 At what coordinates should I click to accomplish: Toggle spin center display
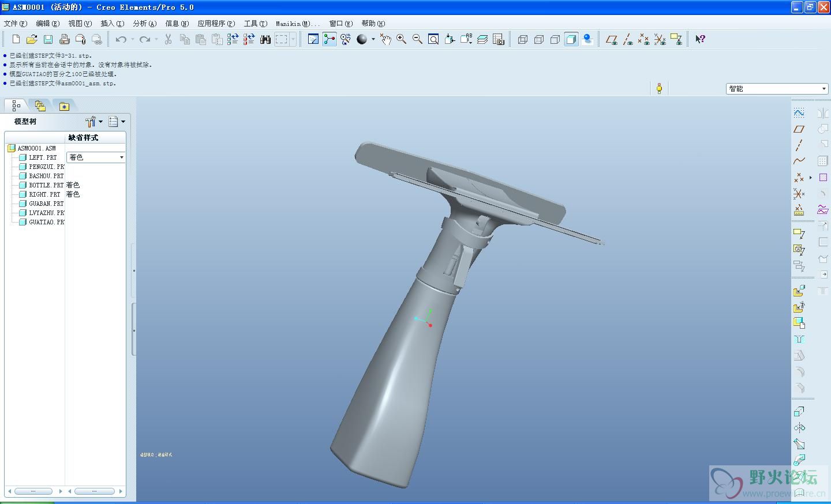pyautogui.click(x=330, y=39)
